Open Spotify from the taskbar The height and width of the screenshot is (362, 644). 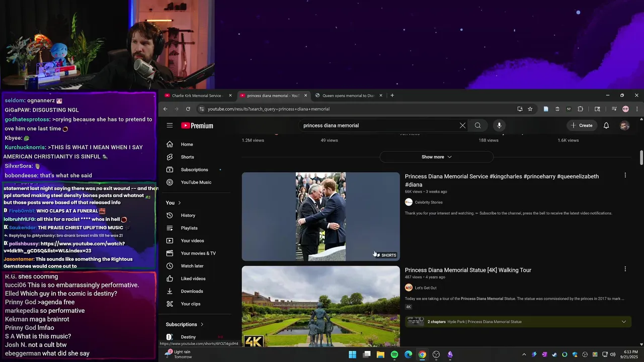pyautogui.click(x=394, y=354)
